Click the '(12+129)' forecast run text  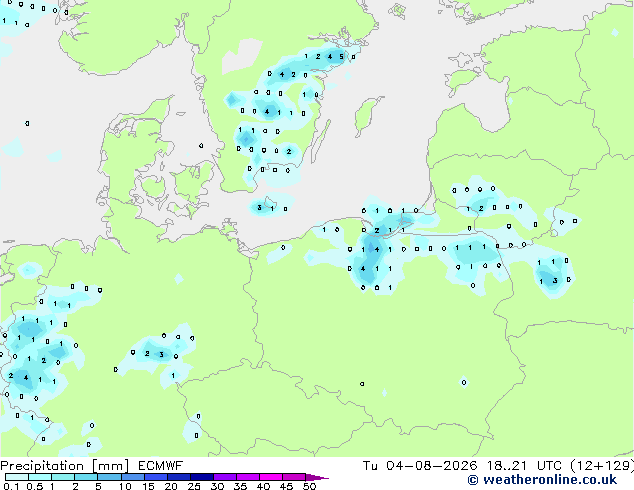click(x=602, y=466)
